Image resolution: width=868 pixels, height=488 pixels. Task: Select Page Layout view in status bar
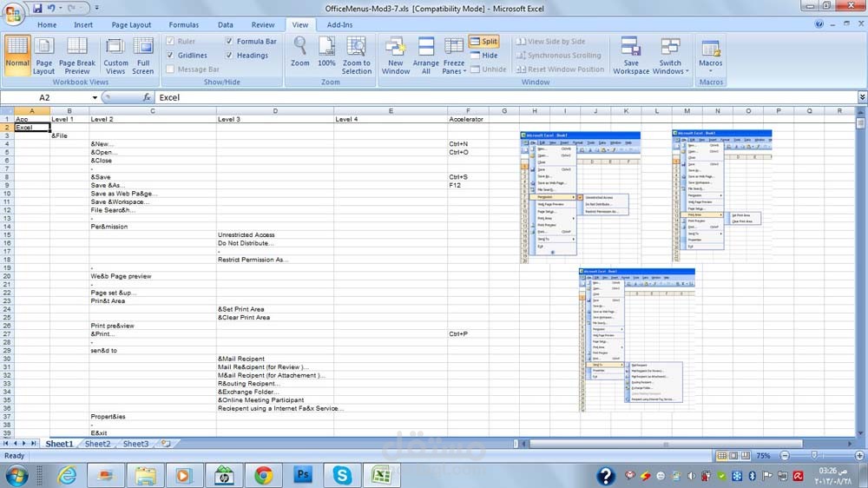tap(733, 455)
